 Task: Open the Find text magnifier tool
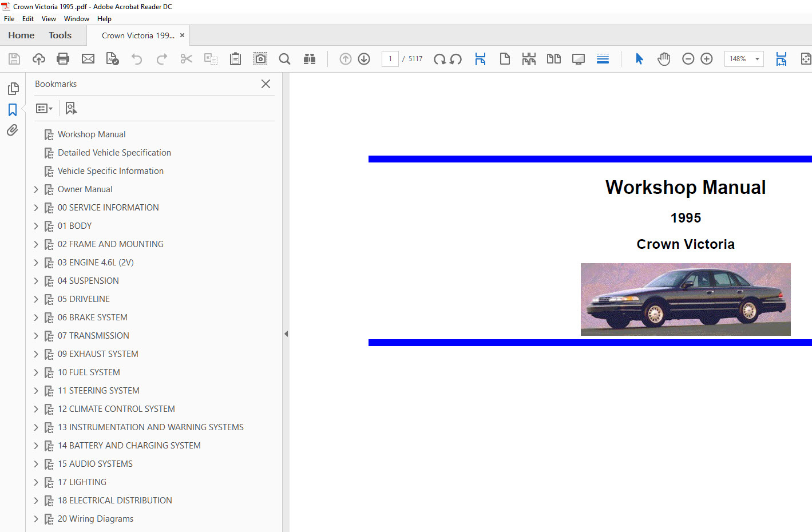tap(284, 59)
